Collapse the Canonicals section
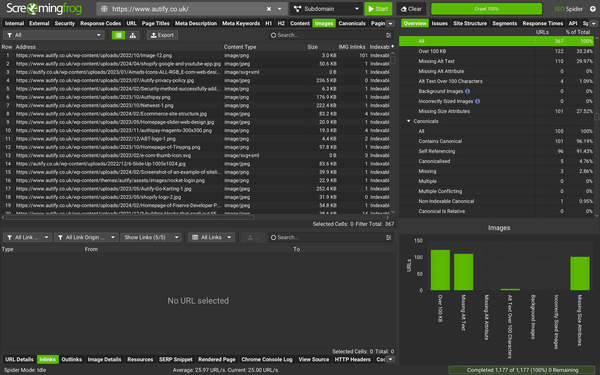 pyautogui.click(x=408, y=121)
